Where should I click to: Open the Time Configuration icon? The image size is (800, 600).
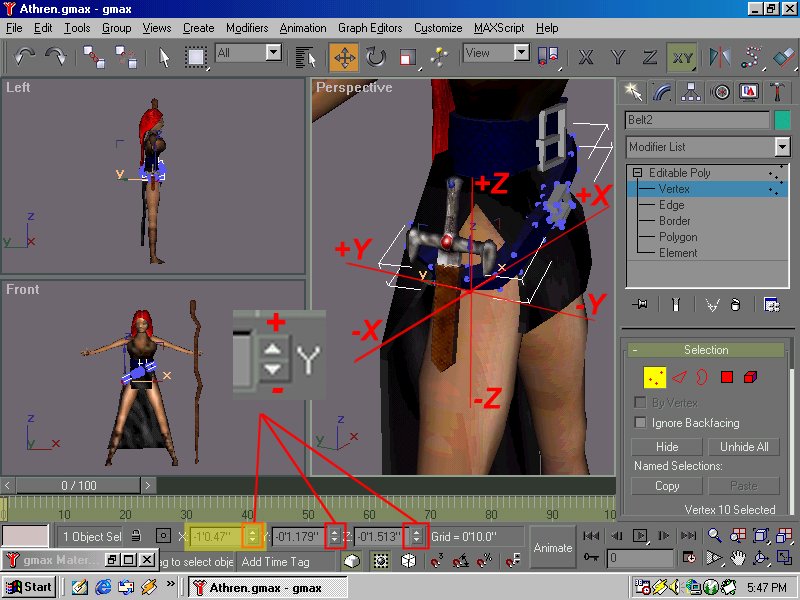click(689, 558)
